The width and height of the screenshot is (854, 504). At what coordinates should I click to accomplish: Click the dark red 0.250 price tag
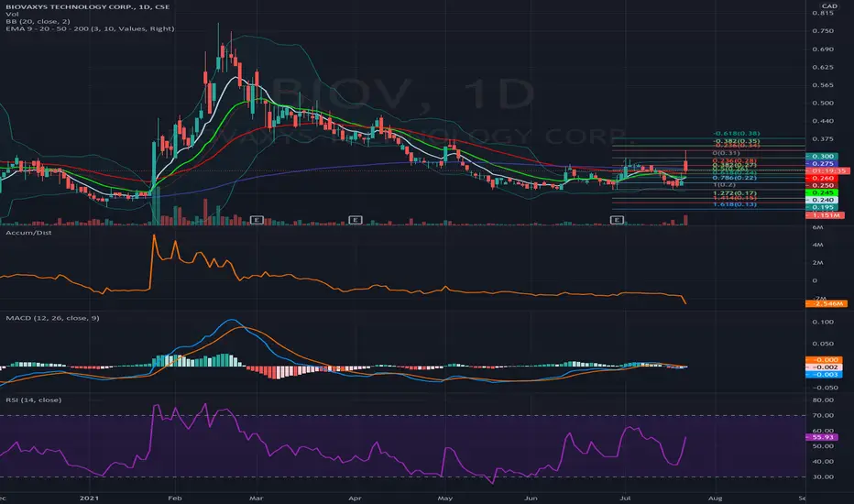point(821,185)
